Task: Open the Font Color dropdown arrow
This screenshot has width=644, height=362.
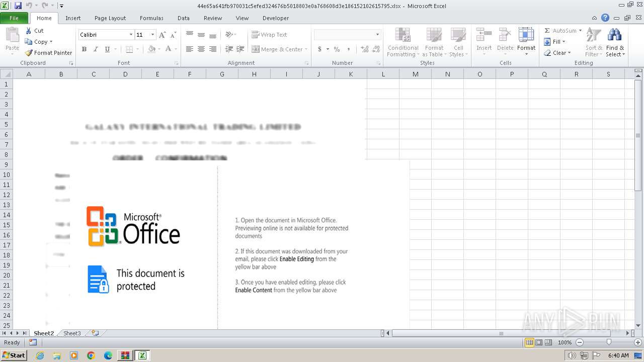Action: (175, 49)
